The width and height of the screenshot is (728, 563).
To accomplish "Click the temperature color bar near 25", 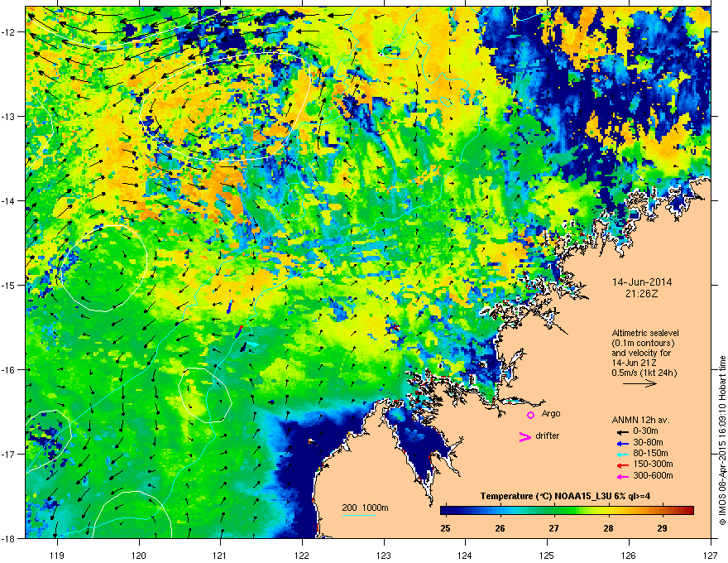I will point(445,511).
